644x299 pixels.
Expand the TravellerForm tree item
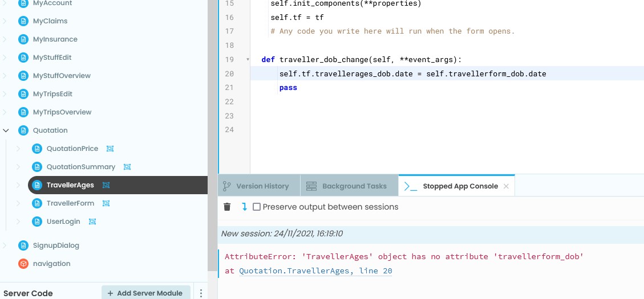(x=18, y=203)
